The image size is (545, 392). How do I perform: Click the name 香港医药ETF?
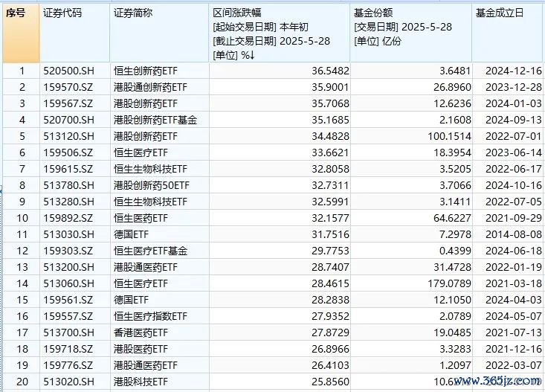click(x=141, y=332)
